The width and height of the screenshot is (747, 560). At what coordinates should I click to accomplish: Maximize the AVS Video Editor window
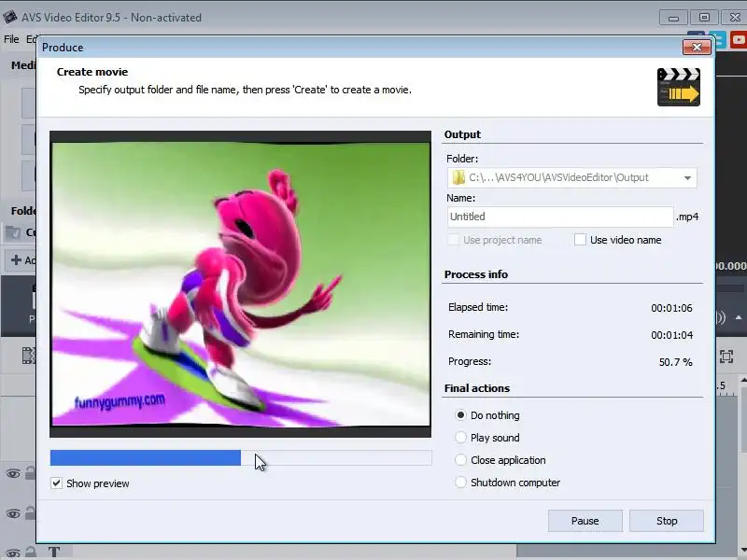[704, 18]
